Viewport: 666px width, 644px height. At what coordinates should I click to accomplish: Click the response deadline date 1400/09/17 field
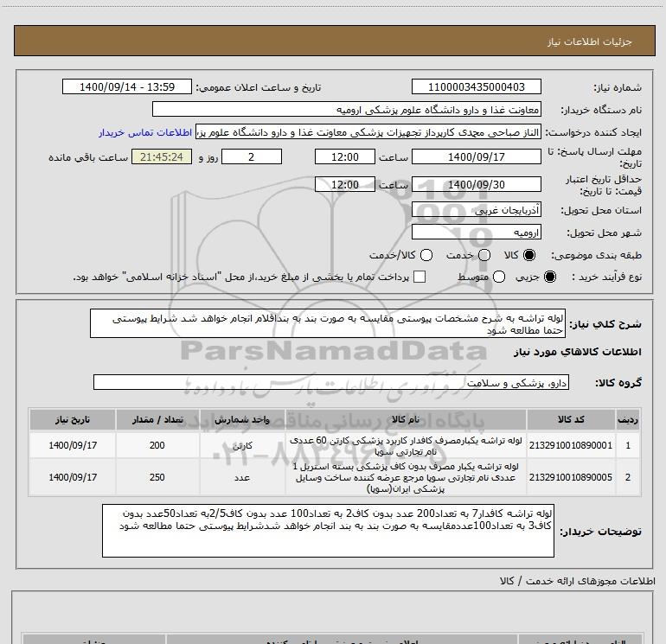(x=476, y=156)
